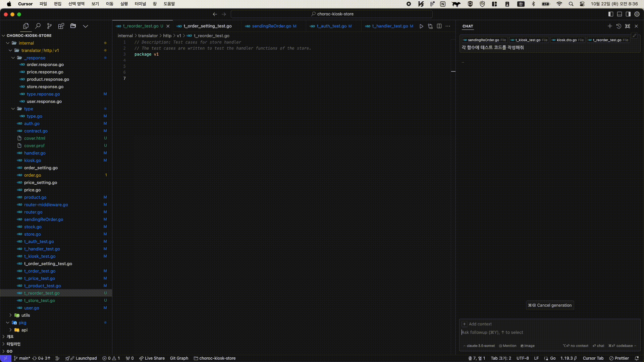Open the Search view icon

(38, 26)
